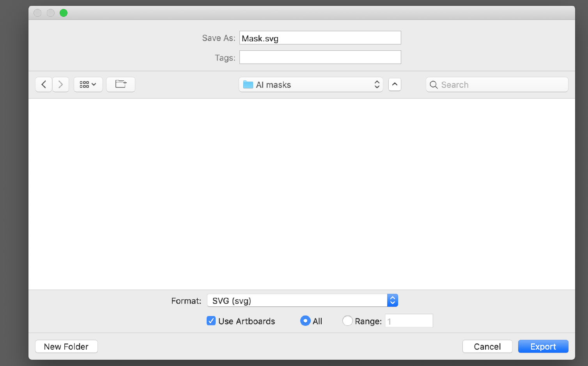The width and height of the screenshot is (588, 366).
Task: Click the Range number input field
Action: click(409, 321)
